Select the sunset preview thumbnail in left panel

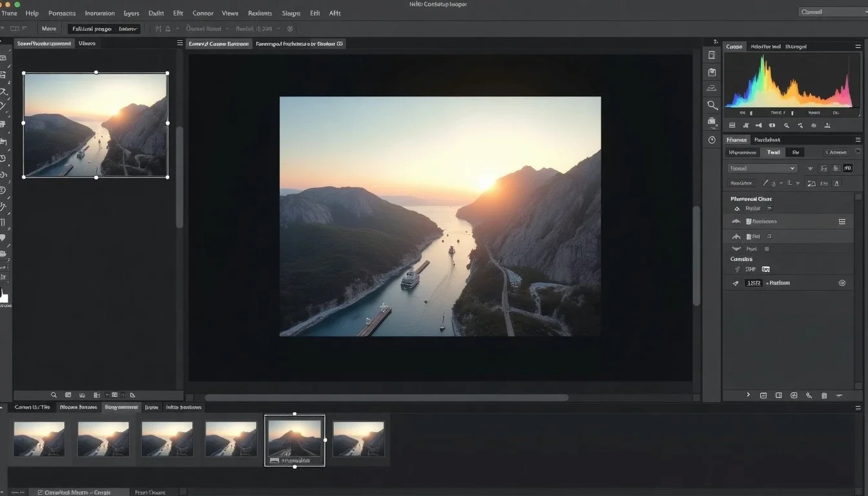[x=96, y=125]
